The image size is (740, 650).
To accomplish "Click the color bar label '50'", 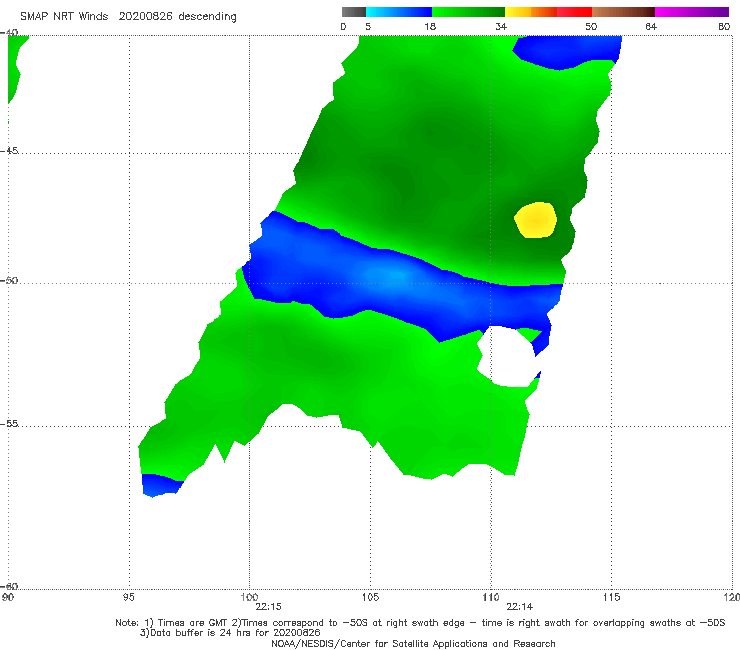I will tap(591, 27).
